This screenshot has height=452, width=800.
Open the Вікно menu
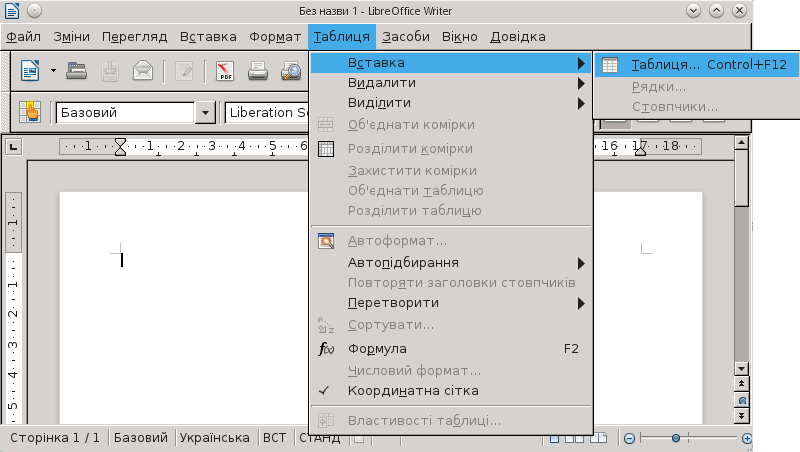pyautogui.click(x=460, y=37)
